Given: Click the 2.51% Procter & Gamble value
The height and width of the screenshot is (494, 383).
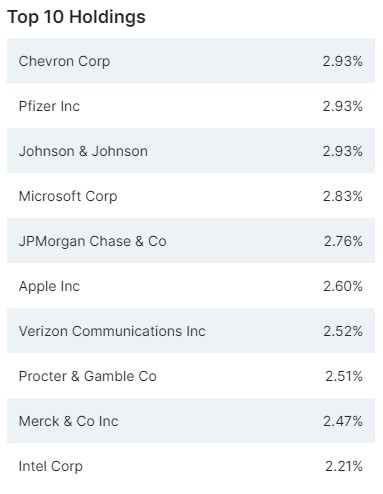Looking at the screenshot, I should (344, 376).
